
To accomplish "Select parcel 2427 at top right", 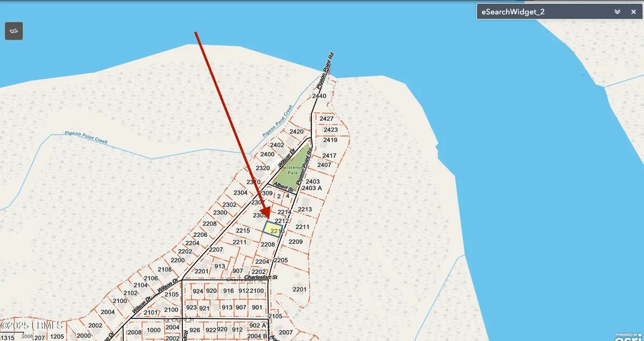I will coord(326,119).
